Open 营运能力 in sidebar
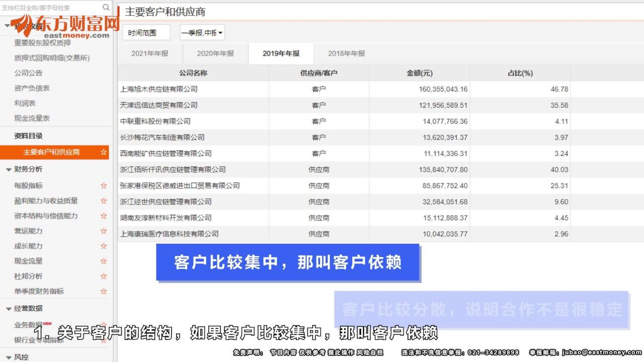The image size is (644, 362). point(28,231)
